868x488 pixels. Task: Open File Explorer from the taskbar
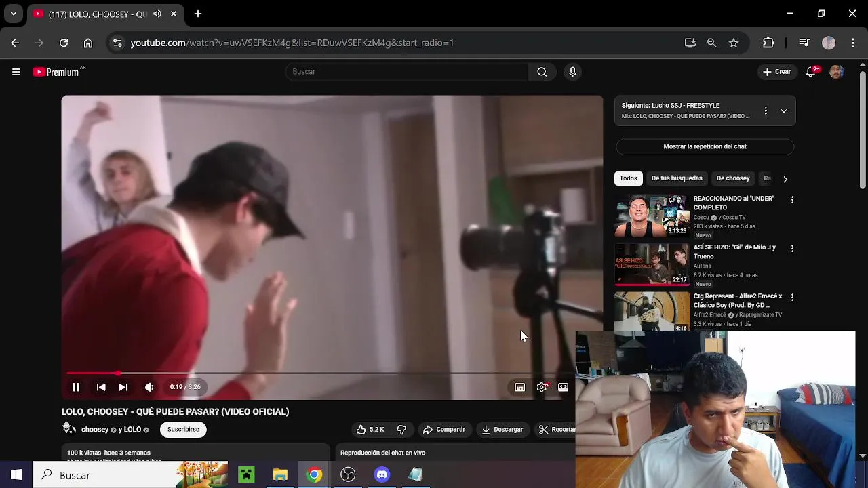pyautogui.click(x=280, y=475)
